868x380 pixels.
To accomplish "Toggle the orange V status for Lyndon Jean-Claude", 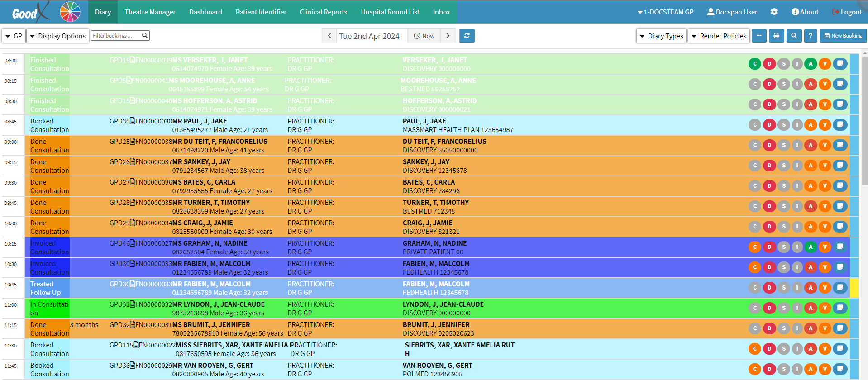I will point(825,308).
